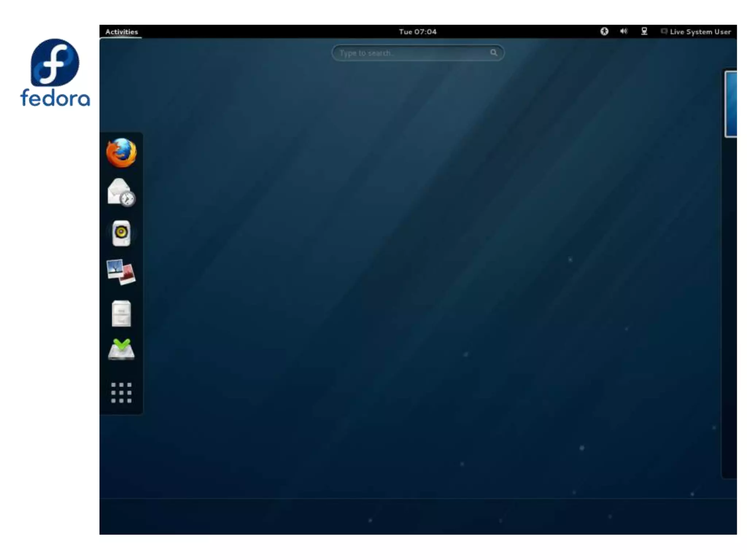This screenshot has height=560, width=747.
Task: Open the Files file manager
Action: tap(121, 314)
